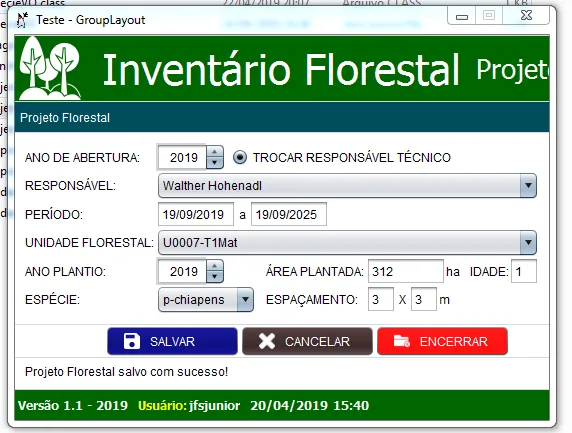Increase Ano Plantio with up arrow
The image size is (572, 433).
215,266
